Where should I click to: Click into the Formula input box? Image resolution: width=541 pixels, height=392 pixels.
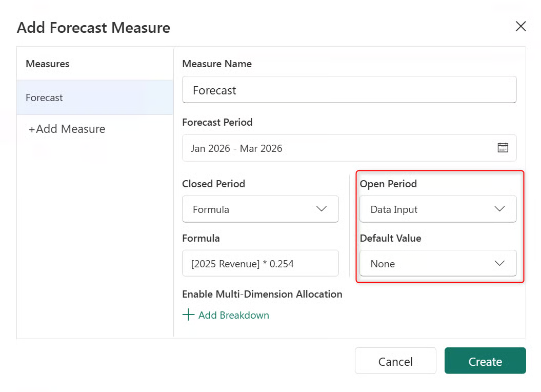click(x=260, y=264)
